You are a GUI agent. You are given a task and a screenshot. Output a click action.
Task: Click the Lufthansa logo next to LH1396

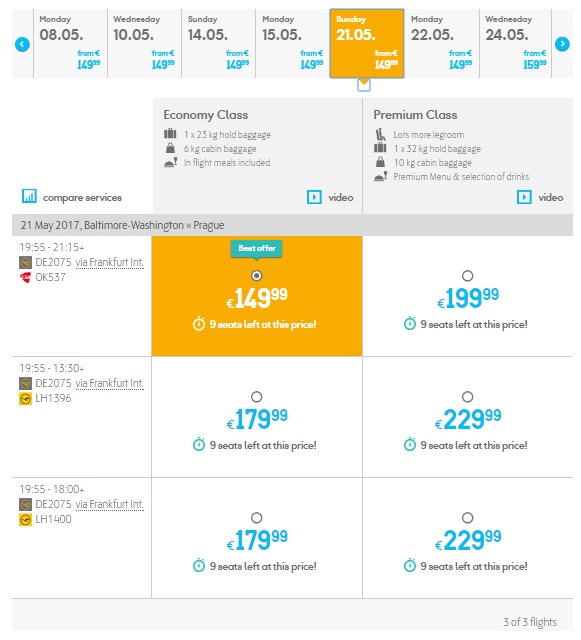pos(25,398)
